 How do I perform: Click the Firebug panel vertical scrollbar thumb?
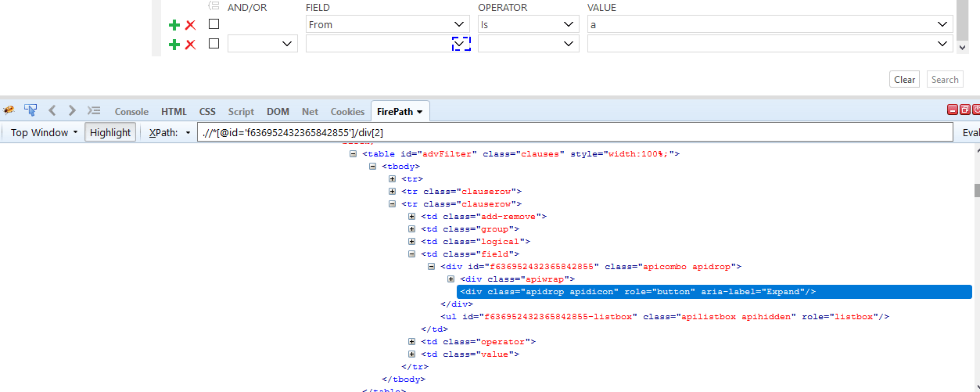[976, 190]
